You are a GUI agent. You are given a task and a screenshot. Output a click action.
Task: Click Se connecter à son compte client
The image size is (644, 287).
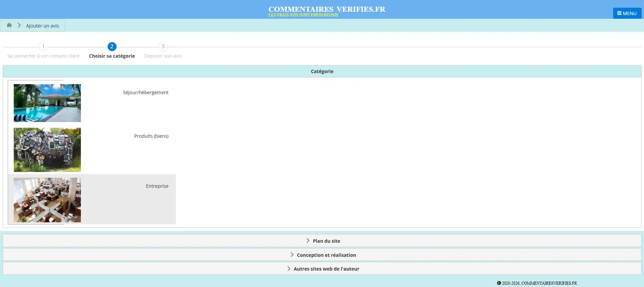(x=43, y=56)
